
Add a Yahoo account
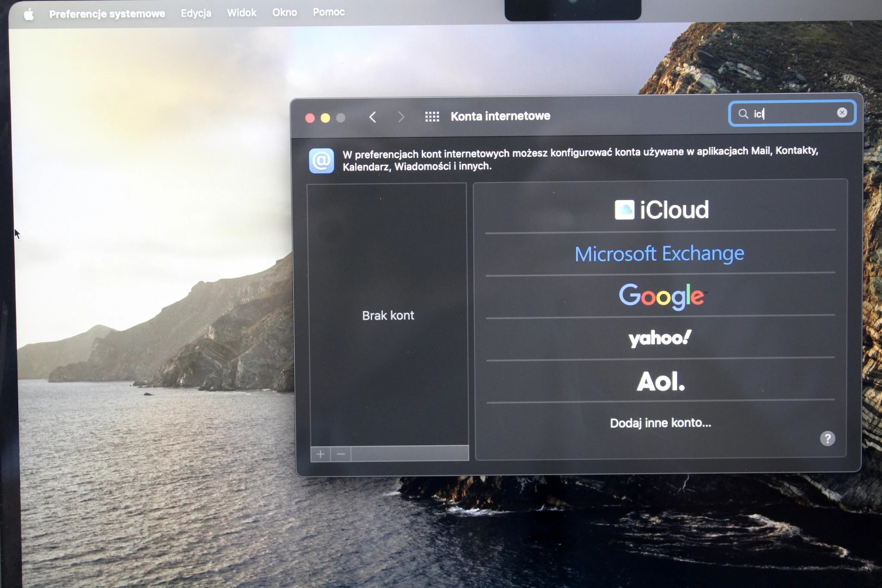[660, 338]
